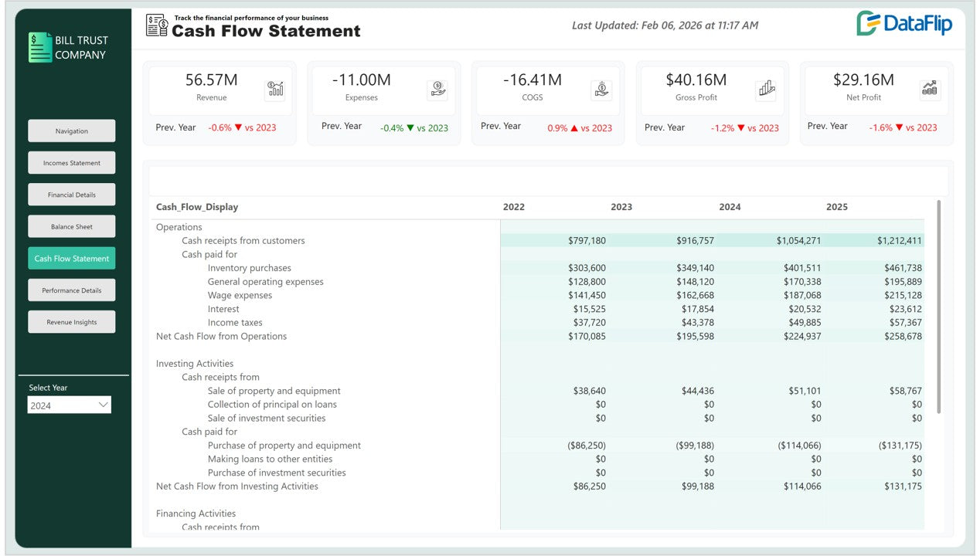Click the Expenses card hand-coin icon
Screen dimensions: 980x556
point(437,90)
